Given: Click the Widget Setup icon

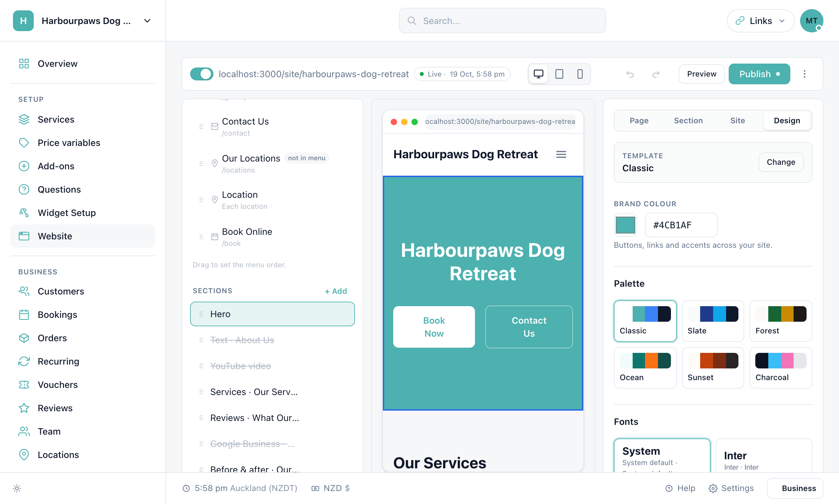Looking at the screenshot, I should pyautogui.click(x=24, y=213).
